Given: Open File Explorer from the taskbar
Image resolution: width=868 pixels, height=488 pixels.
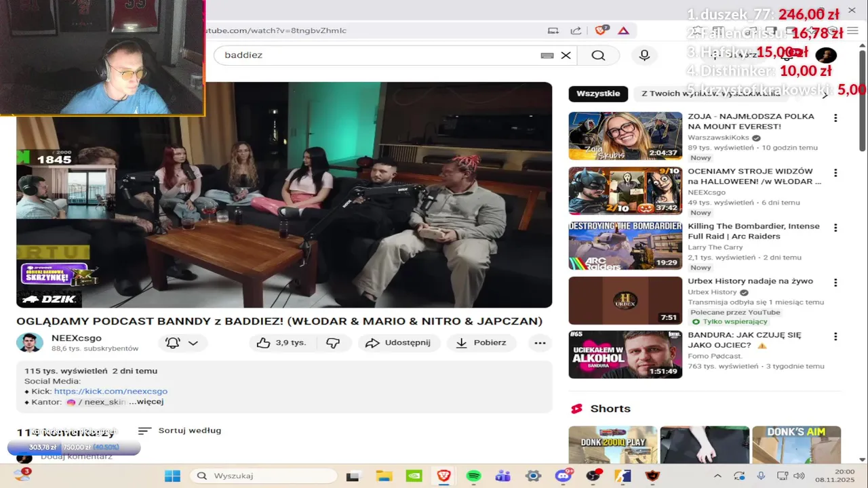Looking at the screenshot, I should click(x=384, y=476).
